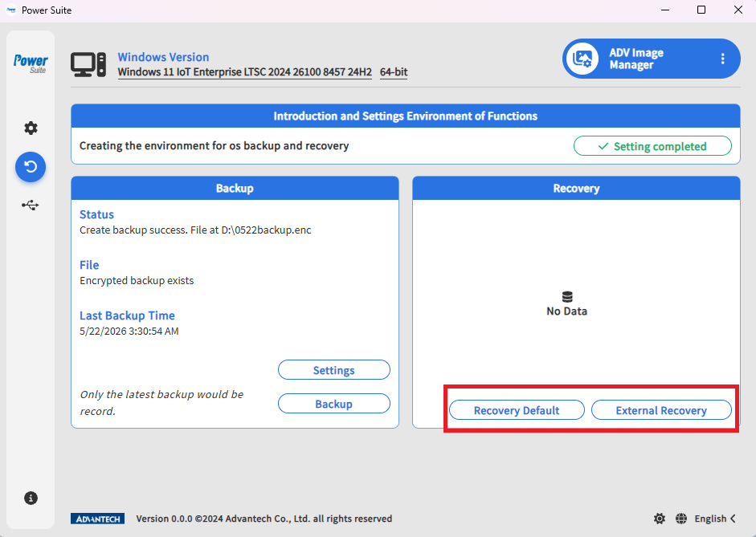Click the Recovery panel header
Viewport: 756px width, 537px height.
pyautogui.click(x=576, y=189)
